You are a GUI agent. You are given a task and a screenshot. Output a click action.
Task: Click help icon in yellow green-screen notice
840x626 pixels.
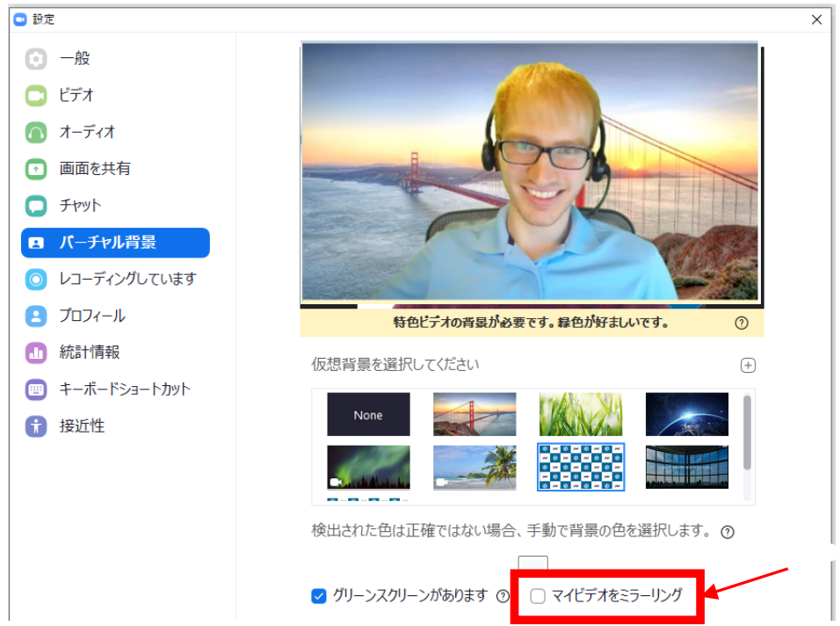point(742,324)
